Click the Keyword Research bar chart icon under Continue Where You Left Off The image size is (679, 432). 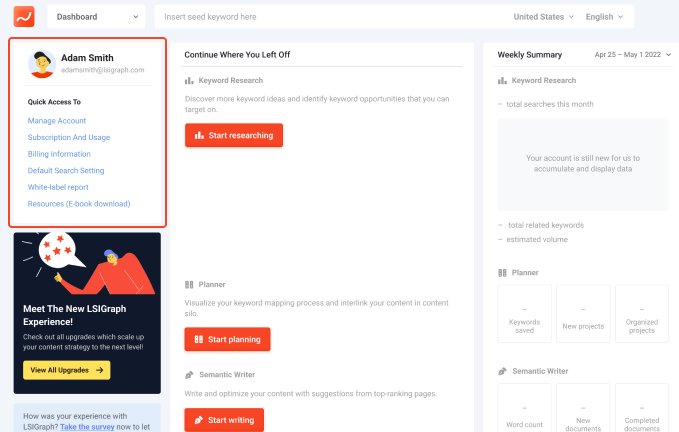pyautogui.click(x=189, y=81)
